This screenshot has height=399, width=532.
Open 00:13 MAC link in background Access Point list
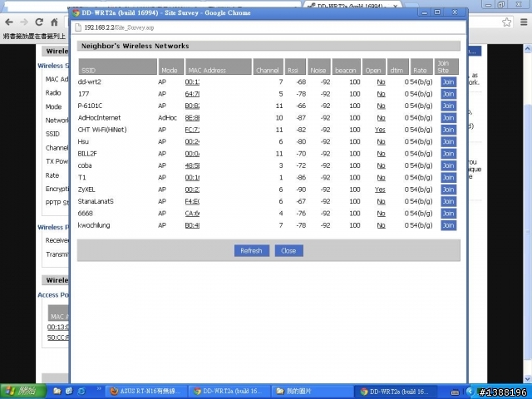pos(57,328)
